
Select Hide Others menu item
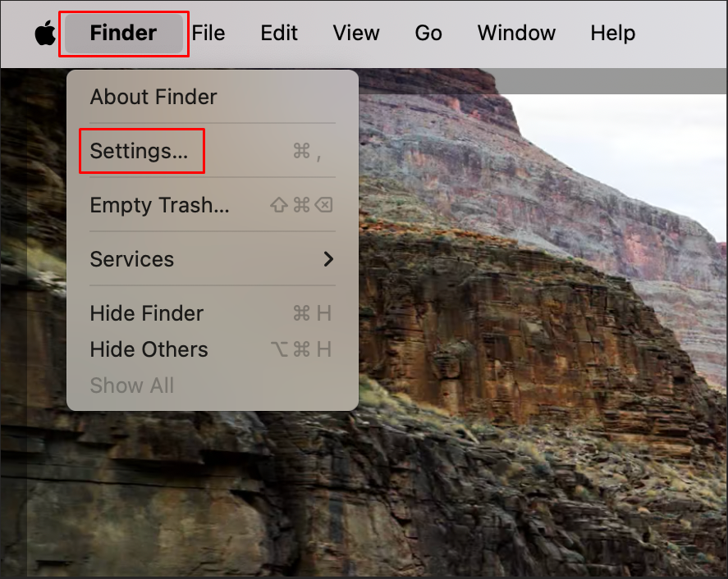pyautogui.click(x=213, y=349)
